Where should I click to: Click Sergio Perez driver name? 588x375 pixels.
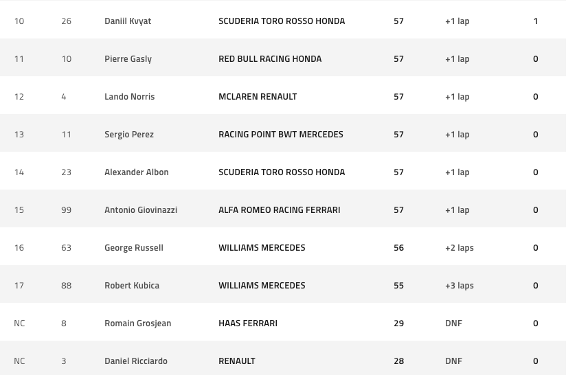129,134
